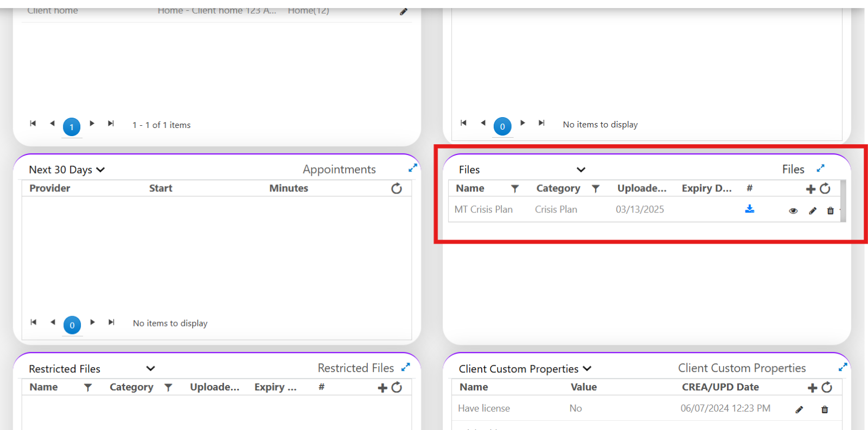The width and height of the screenshot is (868, 430).
Task: Edit the MT Crisis Plan file
Action: pyautogui.click(x=813, y=211)
